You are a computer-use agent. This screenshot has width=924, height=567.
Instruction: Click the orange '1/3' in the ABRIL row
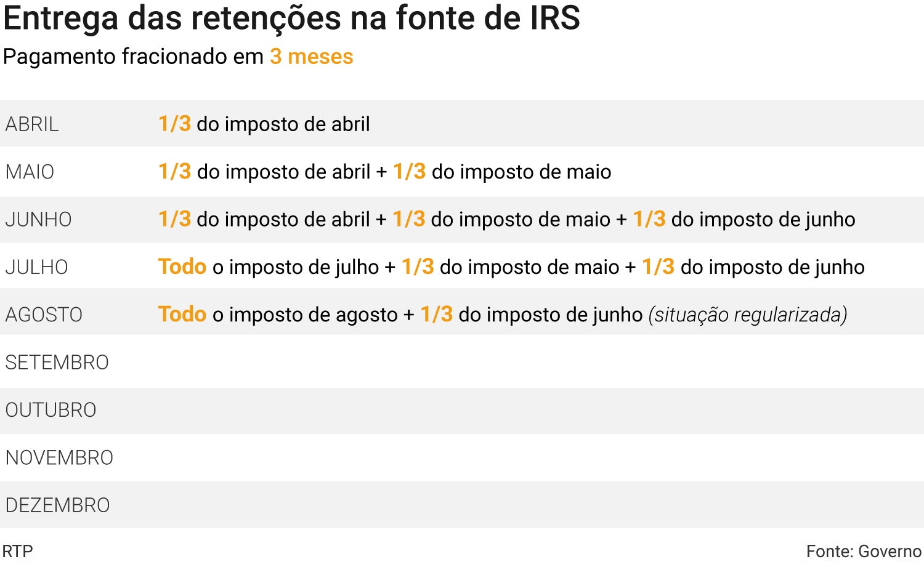(x=174, y=124)
